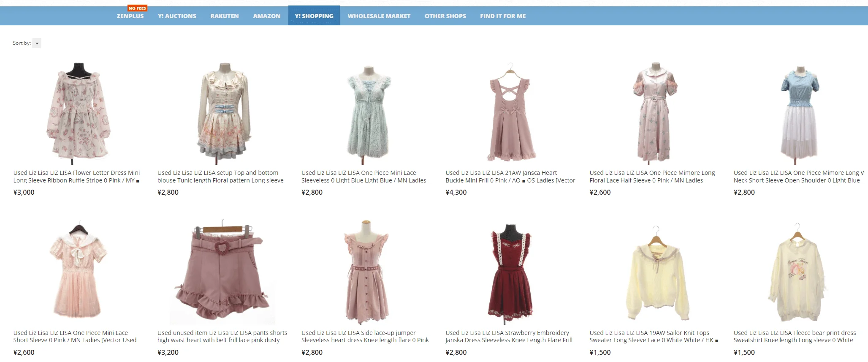Image resolution: width=868 pixels, height=362 pixels.
Task: Click ¥2,800 under V Neck Open Shoulder dress
Action: [x=744, y=192]
